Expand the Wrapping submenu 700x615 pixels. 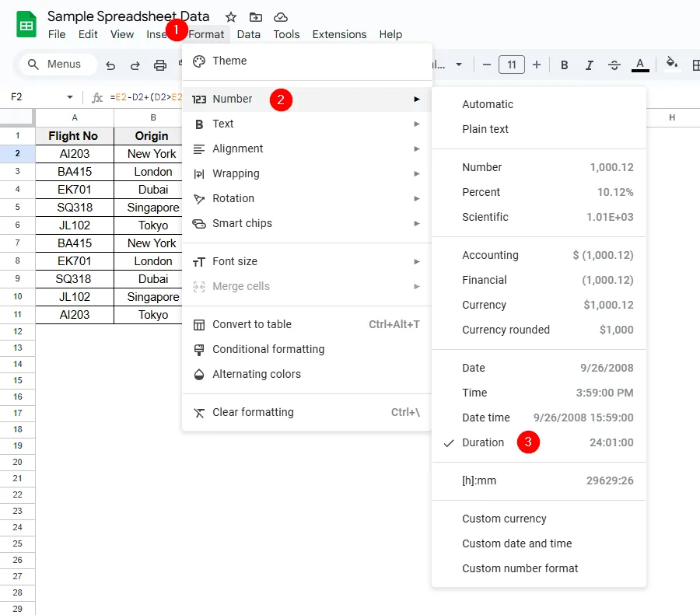tap(307, 173)
